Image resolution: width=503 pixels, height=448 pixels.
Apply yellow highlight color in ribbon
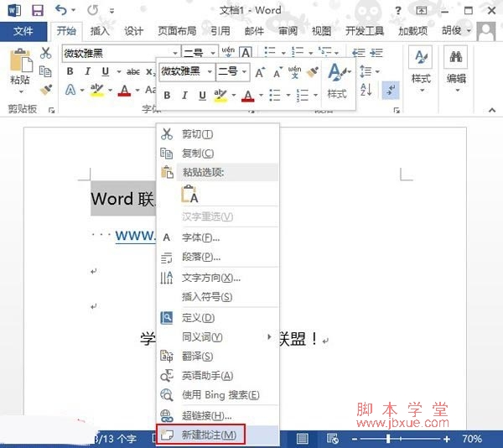pos(96,90)
